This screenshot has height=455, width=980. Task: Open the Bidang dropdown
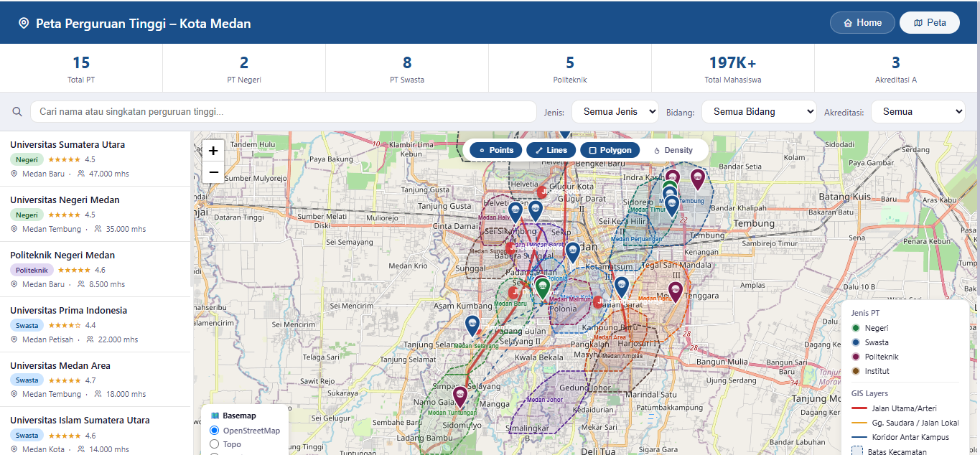[x=759, y=112]
